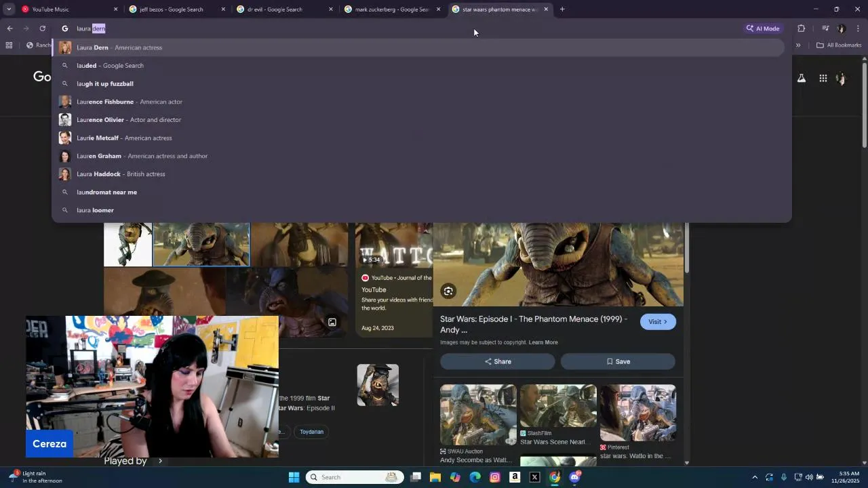Choose the Laurence Fishburne suggestion
The width and height of the screenshot is (868, 488).
[418, 102]
